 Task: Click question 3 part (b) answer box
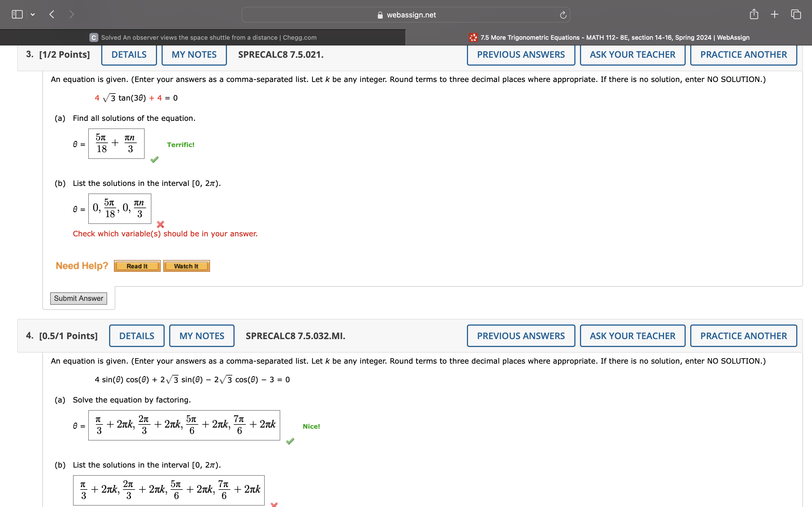120,208
